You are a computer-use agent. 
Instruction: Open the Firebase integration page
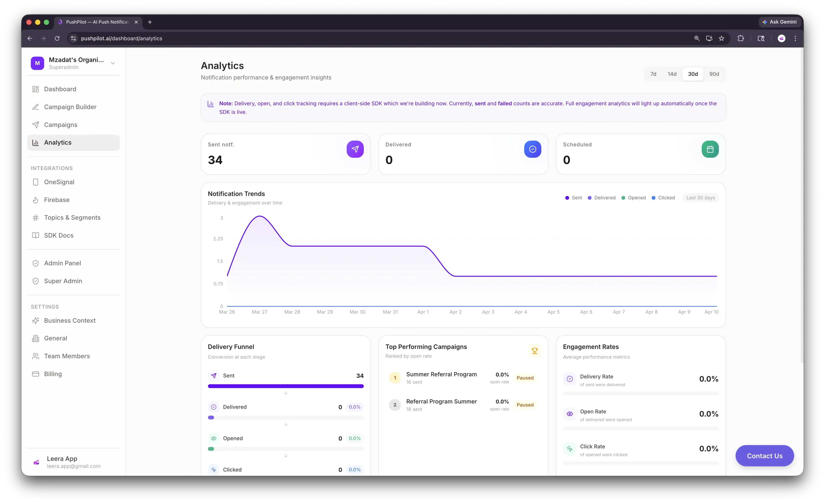[73, 200]
